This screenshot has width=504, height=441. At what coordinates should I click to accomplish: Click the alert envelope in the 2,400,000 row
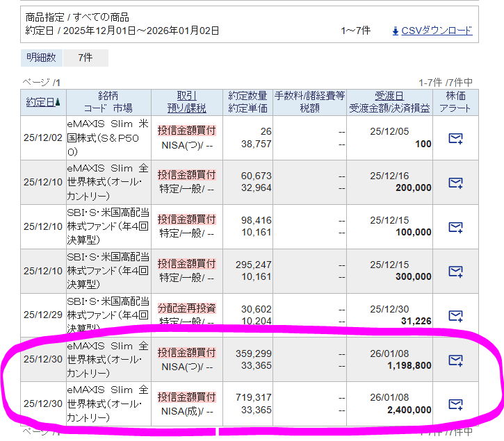tap(455, 403)
